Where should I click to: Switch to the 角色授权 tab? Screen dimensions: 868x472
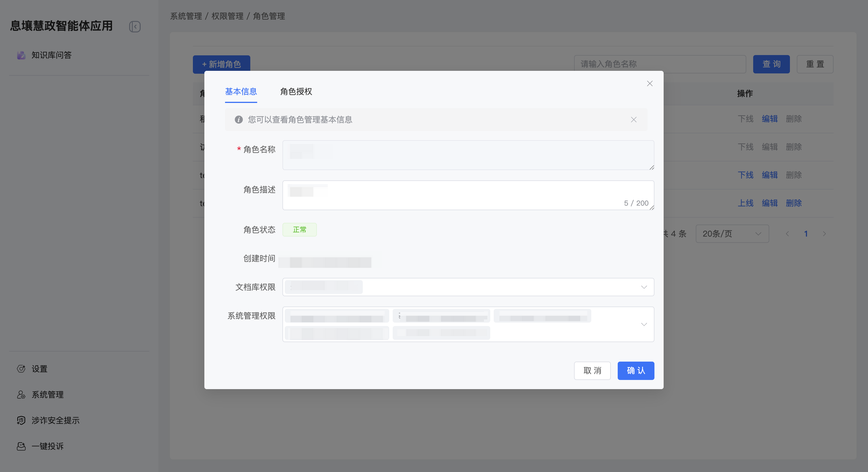[x=296, y=91]
